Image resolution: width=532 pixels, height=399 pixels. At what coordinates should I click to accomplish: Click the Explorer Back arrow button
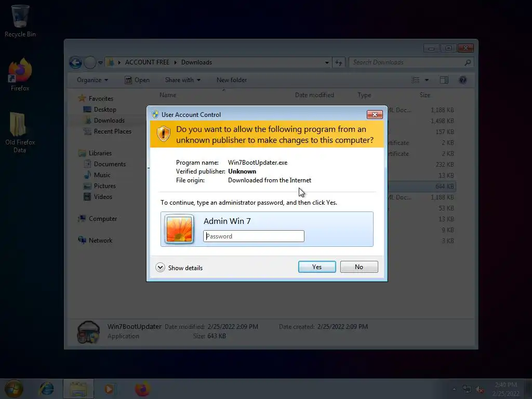click(75, 62)
